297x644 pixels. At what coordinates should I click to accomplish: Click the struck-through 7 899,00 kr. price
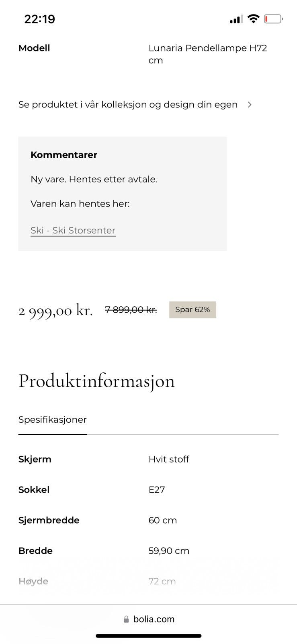[131, 310]
